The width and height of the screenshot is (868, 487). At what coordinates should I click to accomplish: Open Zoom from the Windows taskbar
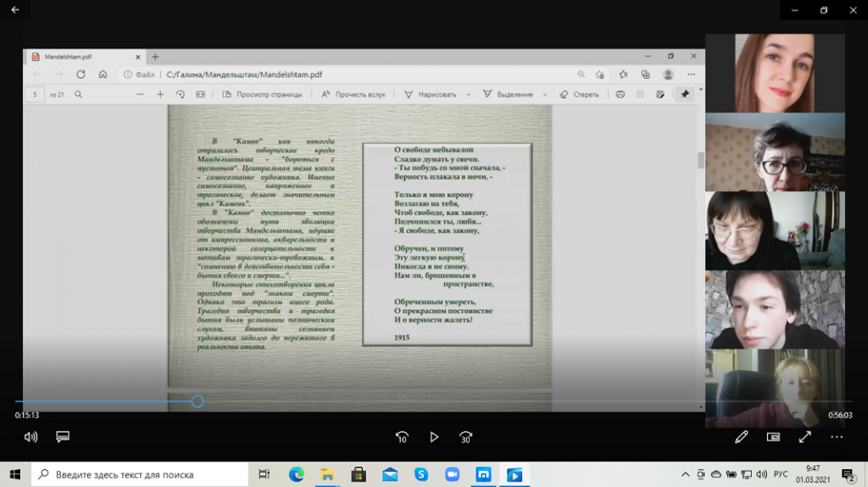click(452, 474)
